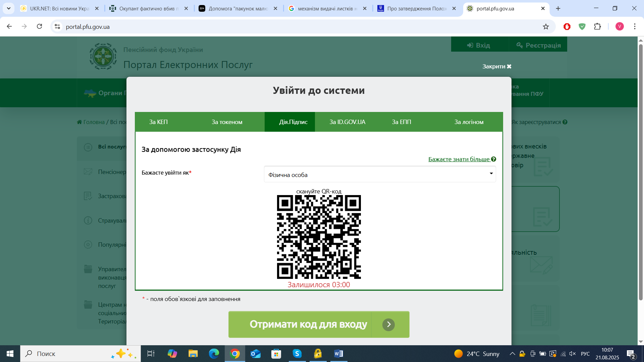This screenshot has width=644, height=362.
Task: Open the Як зареєструватися help link
Action: point(539,122)
